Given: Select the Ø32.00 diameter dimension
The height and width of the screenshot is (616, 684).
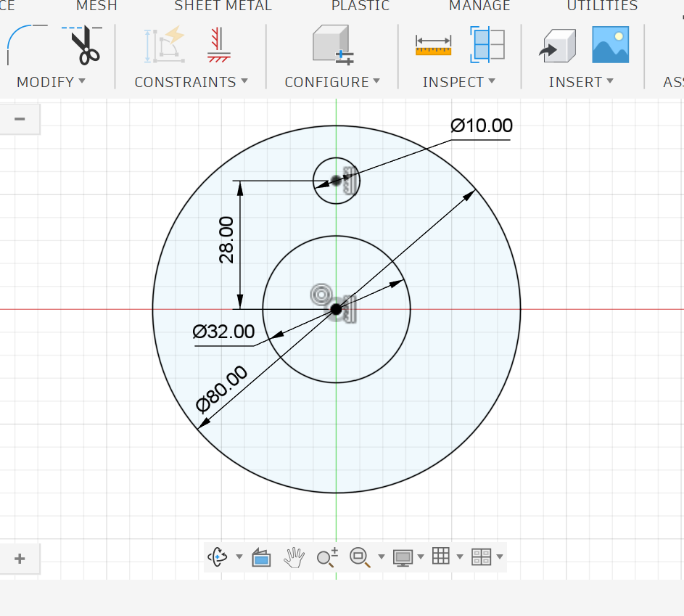Looking at the screenshot, I should pyautogui.click(x=223, y=332).
